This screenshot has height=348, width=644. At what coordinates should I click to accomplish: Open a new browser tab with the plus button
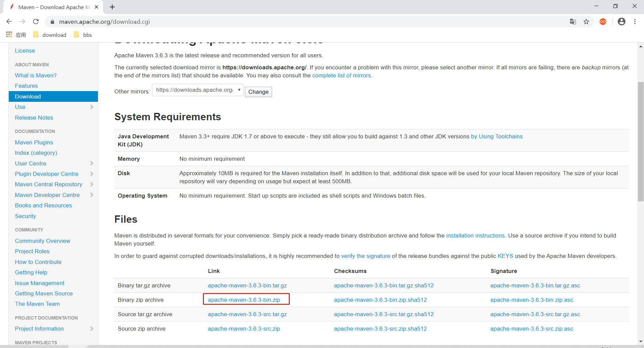(x=112, y=7)
